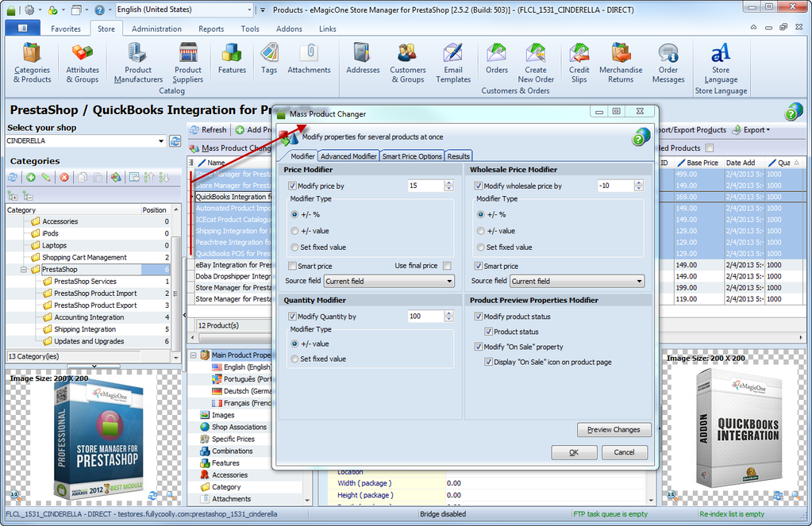The image size is (812, 526).
Task: Open Product Suppliers
Action: [188, 63]
